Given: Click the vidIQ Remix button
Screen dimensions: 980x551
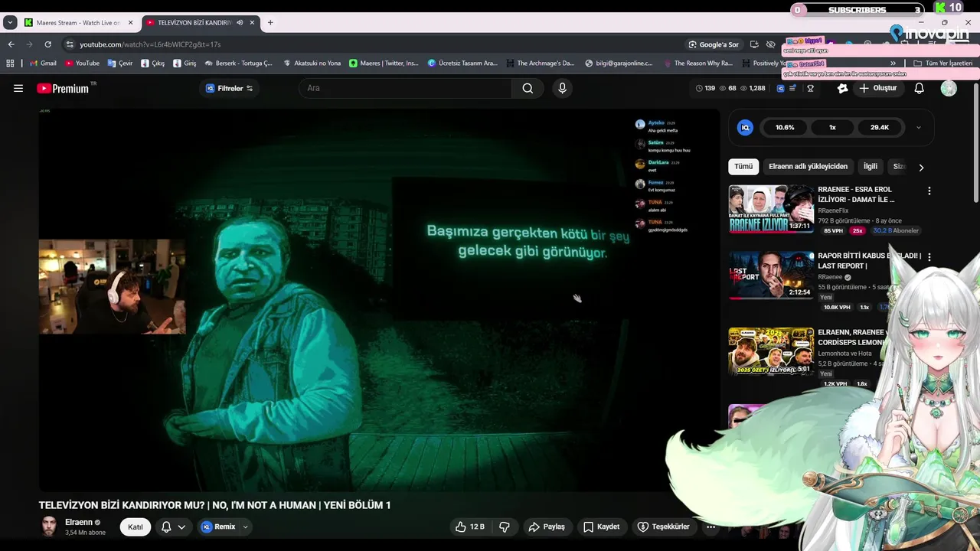Looking at the screenshot, I should [218, 527].
